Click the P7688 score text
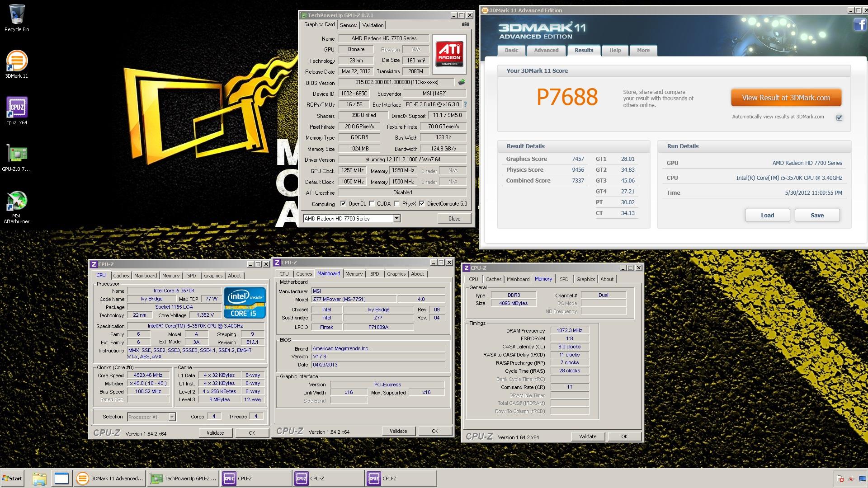 point(567,97)
